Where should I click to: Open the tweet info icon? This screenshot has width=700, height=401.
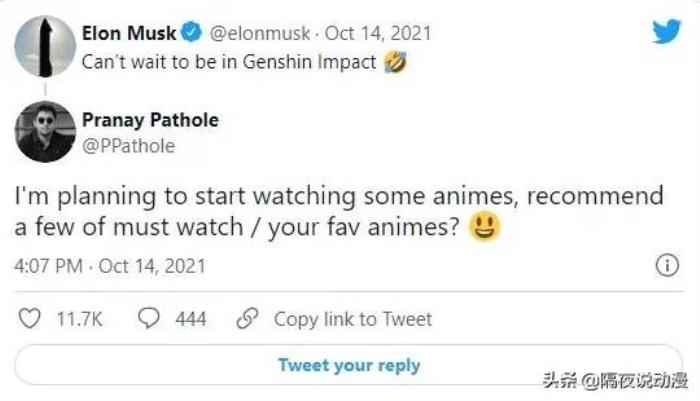(x=666, y=266)
